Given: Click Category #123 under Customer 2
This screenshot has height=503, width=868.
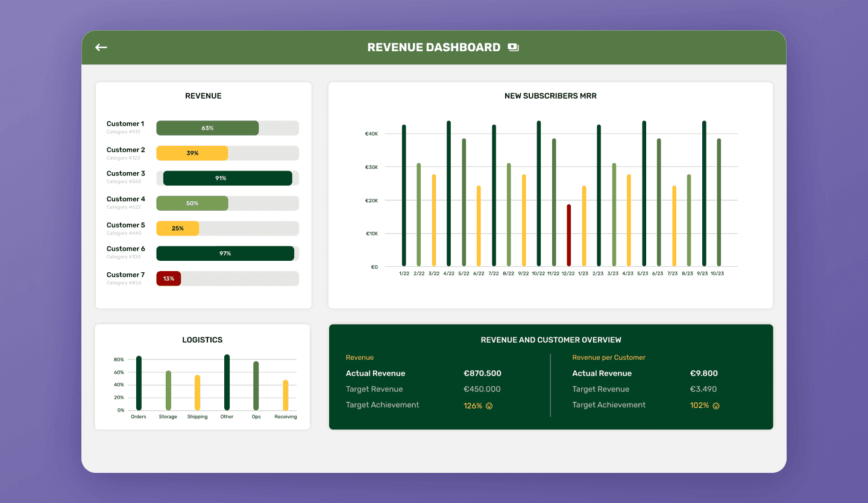Looking at the screenshot, I should click(124, 158).
